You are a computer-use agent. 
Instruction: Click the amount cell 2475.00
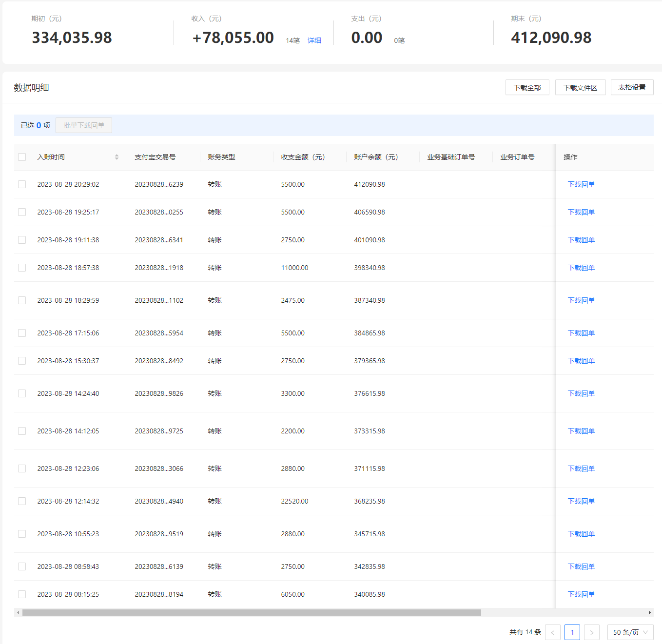click(292, 300)
